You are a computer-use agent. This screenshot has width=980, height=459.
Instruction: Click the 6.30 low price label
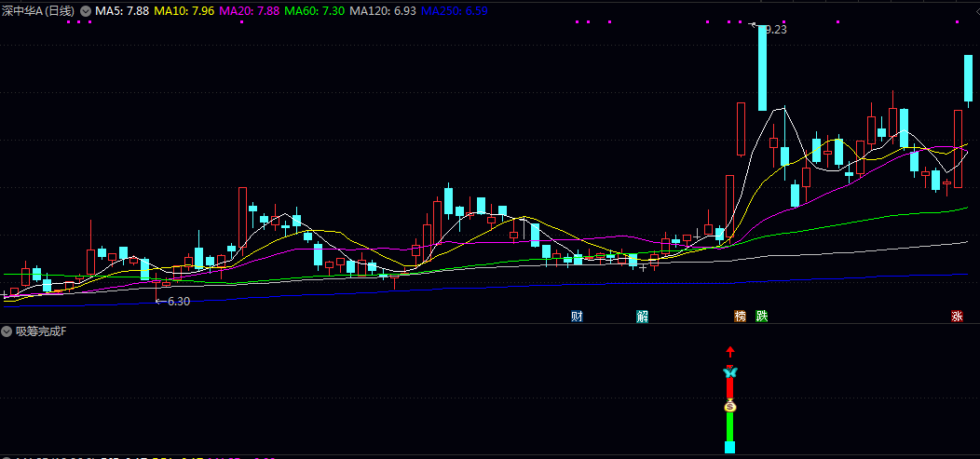(x=179, y=302)
